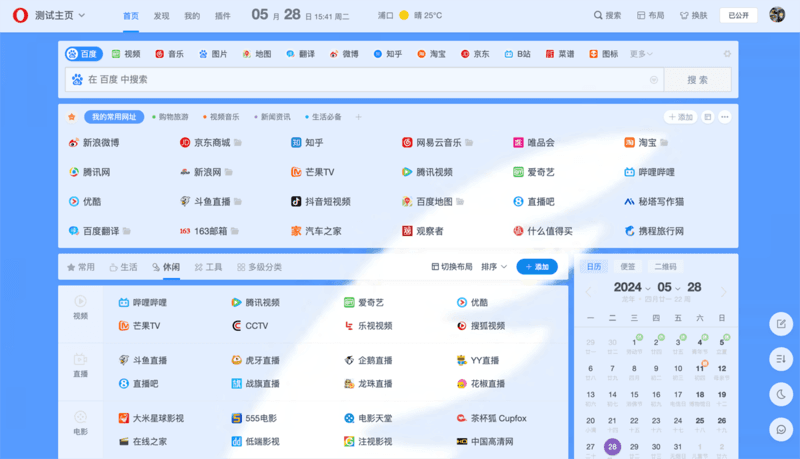800x459 pixels.
Task: Add a new bookmark category with plus
Action: click(x=358, y=117)
